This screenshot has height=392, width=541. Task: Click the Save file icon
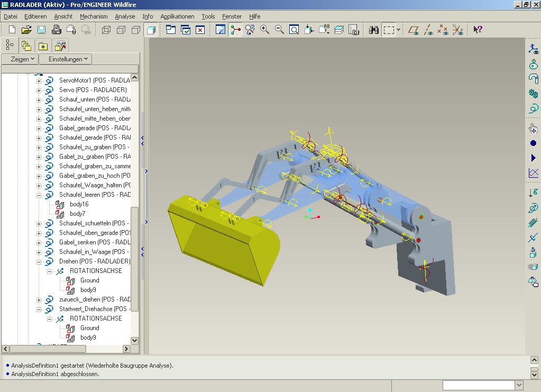[x=41, y=30]
